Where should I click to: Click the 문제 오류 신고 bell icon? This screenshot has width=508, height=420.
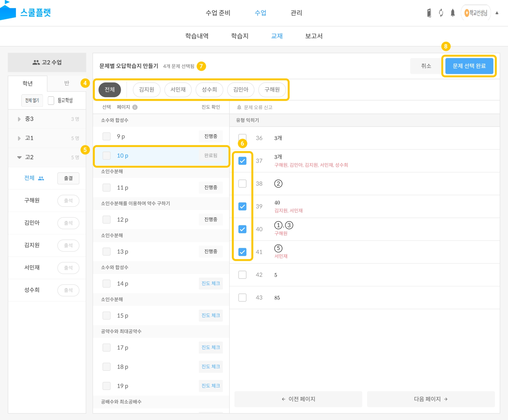click(x=239, y=107)
